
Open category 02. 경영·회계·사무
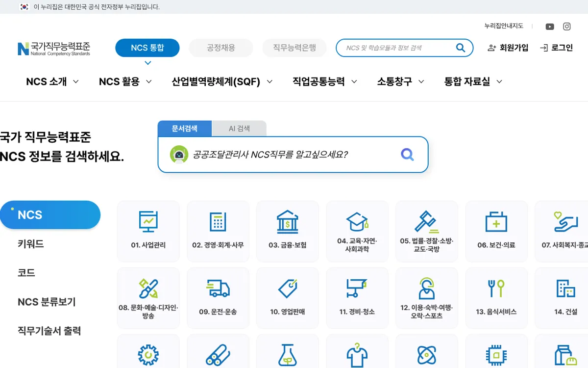[x=218, y=231]
